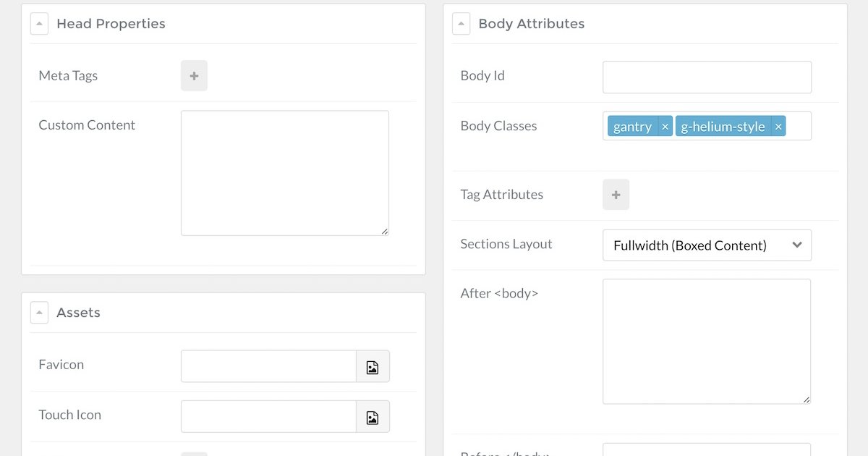Collapse the Head Properties panel
The image size is (868, 456).
click(x=39, y=24)
